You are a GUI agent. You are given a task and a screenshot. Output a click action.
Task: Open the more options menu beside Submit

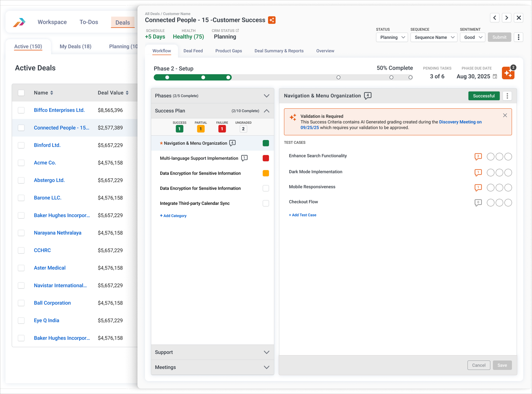[519, 37]
